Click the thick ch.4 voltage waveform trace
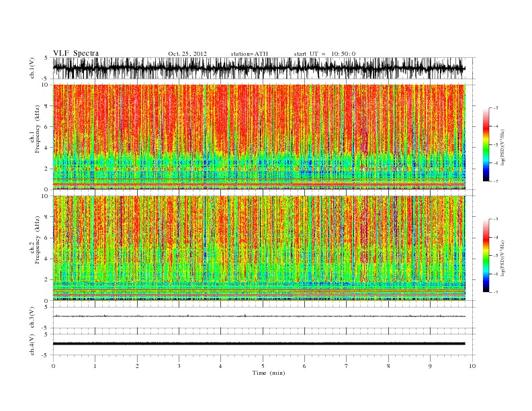Viewport: 532px width, 411px height. click(259, 344)
